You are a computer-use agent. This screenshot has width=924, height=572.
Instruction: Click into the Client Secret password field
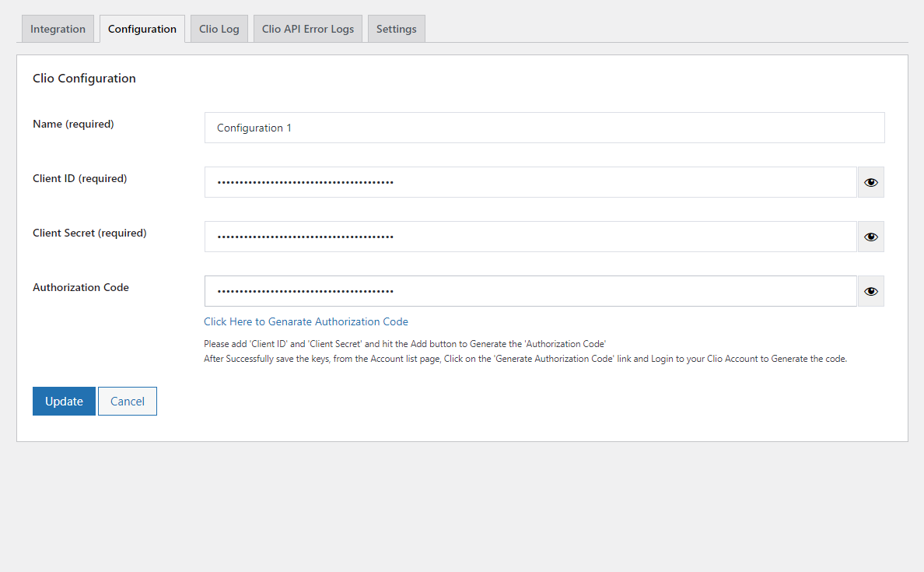(x=530, y=237)
